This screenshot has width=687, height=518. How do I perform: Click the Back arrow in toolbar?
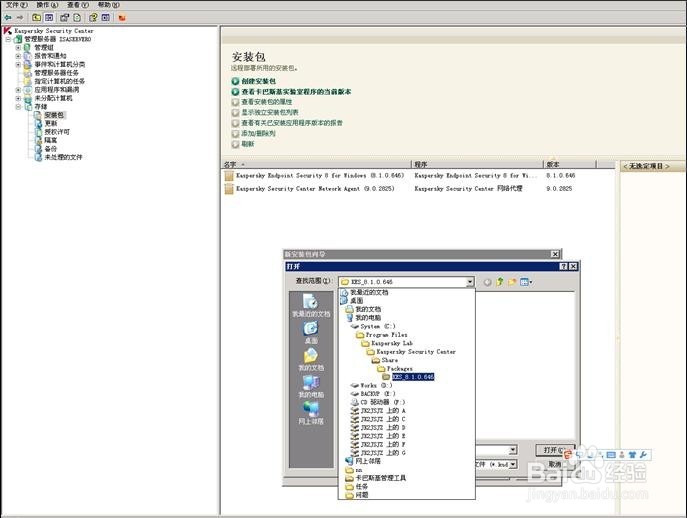[x=8, y=18]
